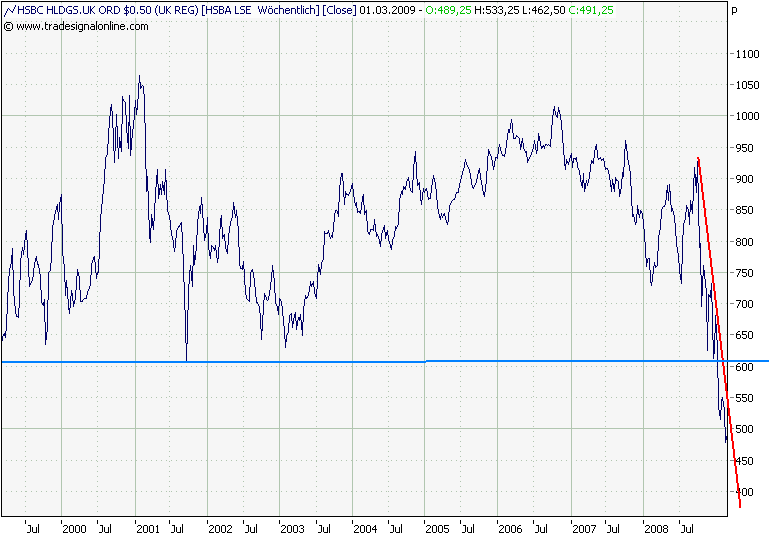769x536 pixels.
Task: Click the 1000 price axis label
Action: (x=747, y=116)
